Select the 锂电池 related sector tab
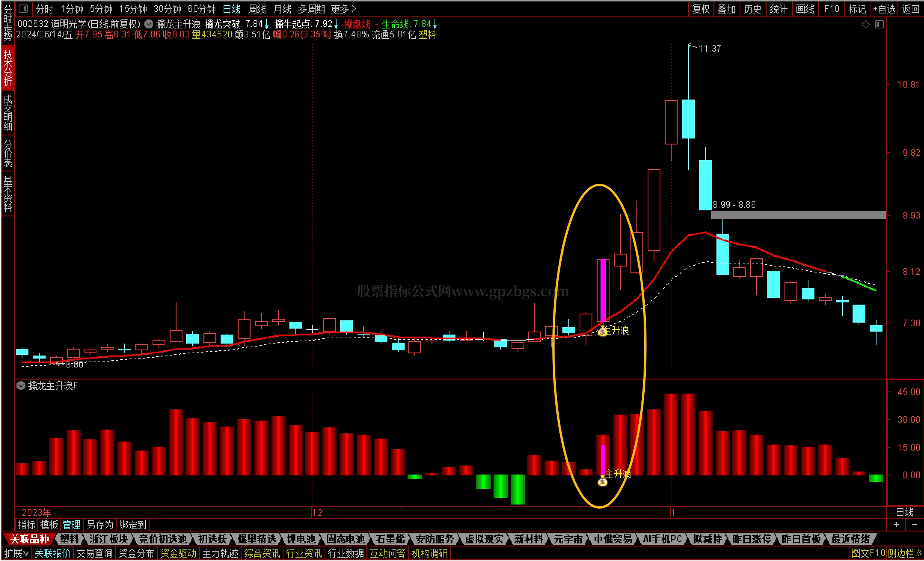This screenshot has width=924, height=561. (x=301, y=539)
